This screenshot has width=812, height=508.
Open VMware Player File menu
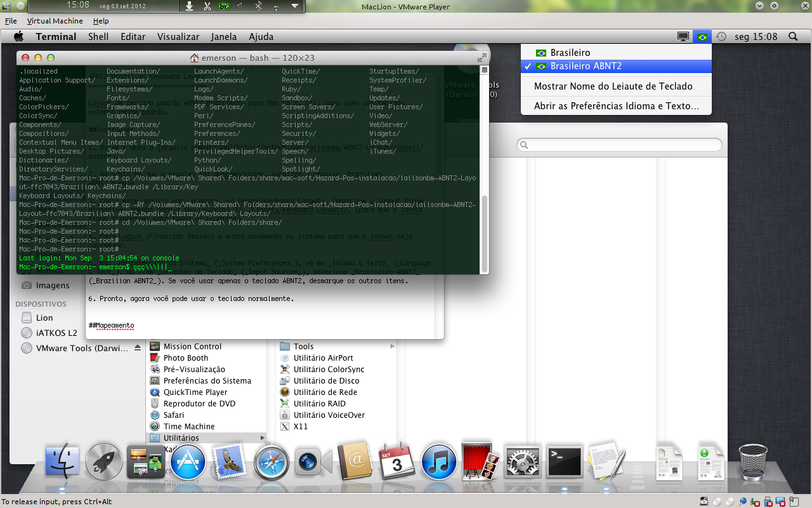11,21
